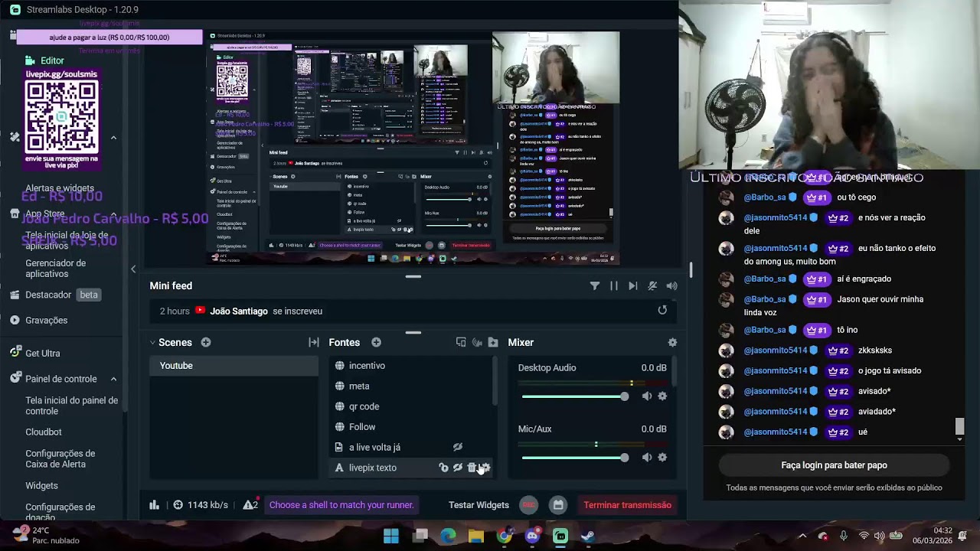Image resolution: width=980 pixels, height=551 pixels.
Task: Open Mic/Aux settings gear
Action: pos(662,458)
